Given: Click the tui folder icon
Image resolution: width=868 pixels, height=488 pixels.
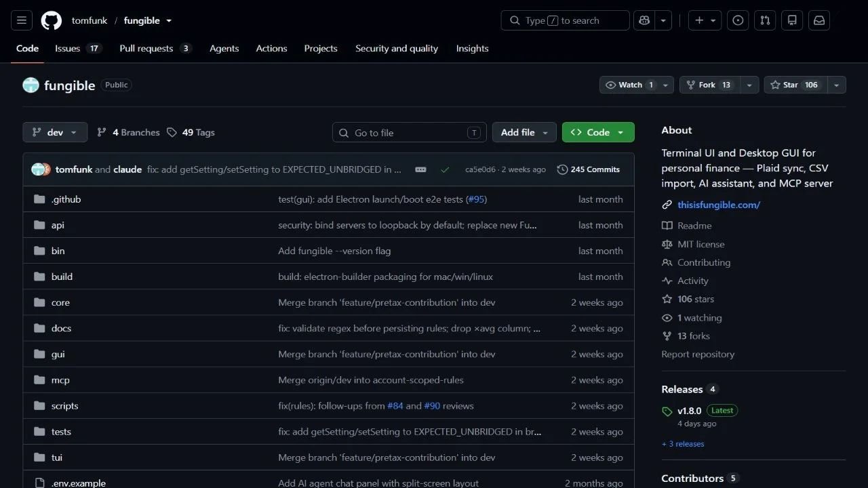Looking at the screenshot, I should pyautogui.click(x=39, y=457).
